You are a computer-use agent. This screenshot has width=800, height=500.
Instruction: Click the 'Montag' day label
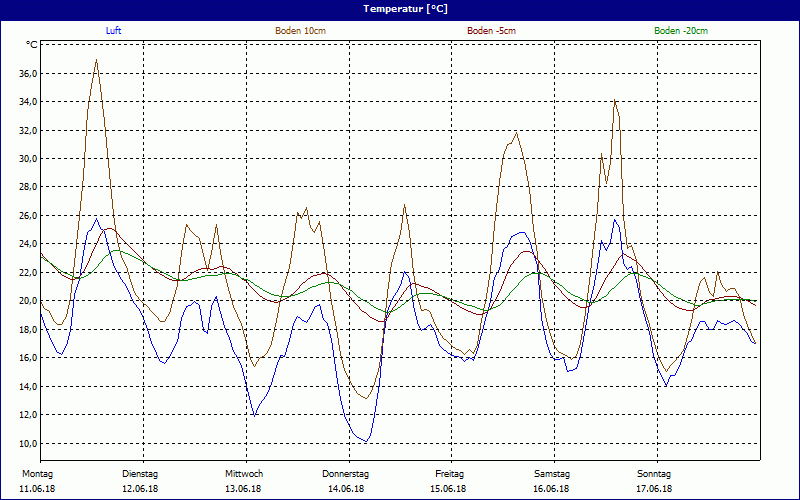coord(37,474)
